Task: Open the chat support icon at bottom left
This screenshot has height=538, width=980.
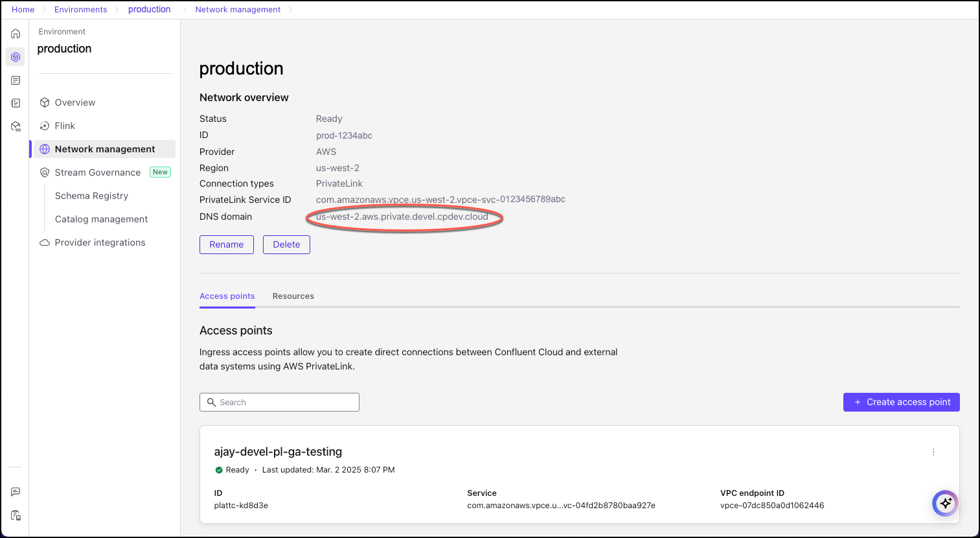Action: point(15,491)
